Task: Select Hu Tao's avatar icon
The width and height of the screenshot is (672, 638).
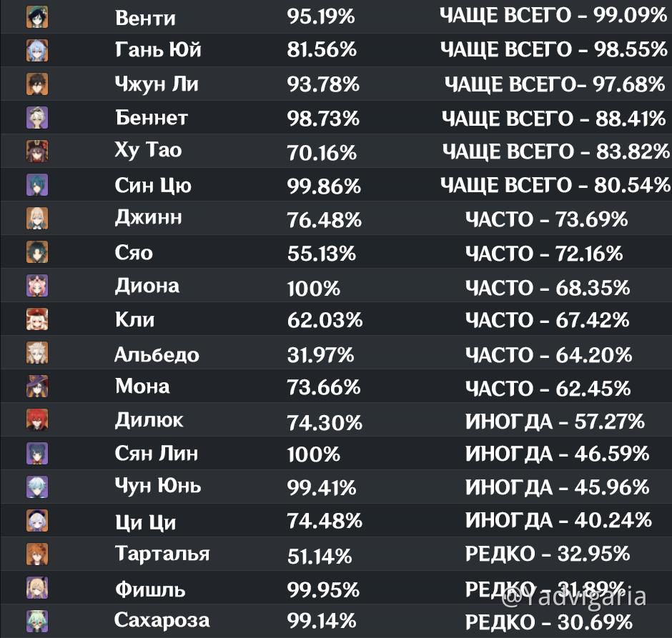Action: (x=37, y=151)
